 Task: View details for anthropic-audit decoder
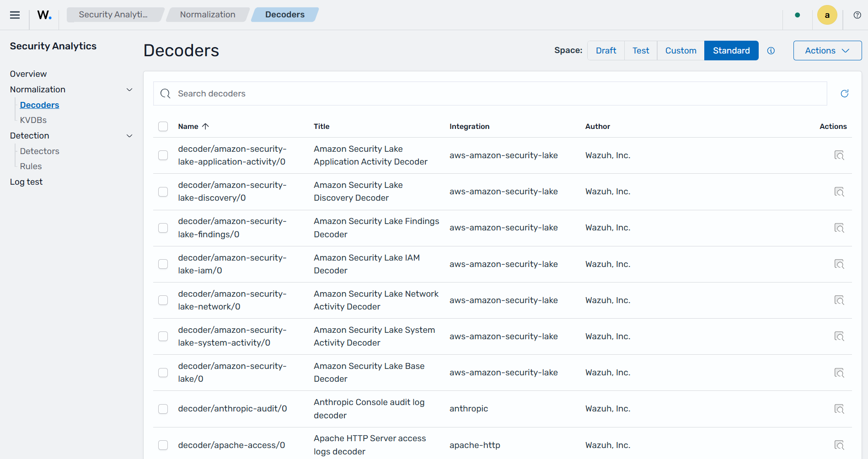coord(839,409)
